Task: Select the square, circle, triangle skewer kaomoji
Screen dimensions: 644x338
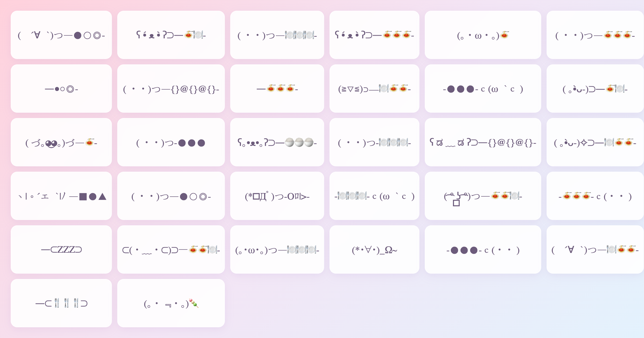Action: [x=61, y=196]
